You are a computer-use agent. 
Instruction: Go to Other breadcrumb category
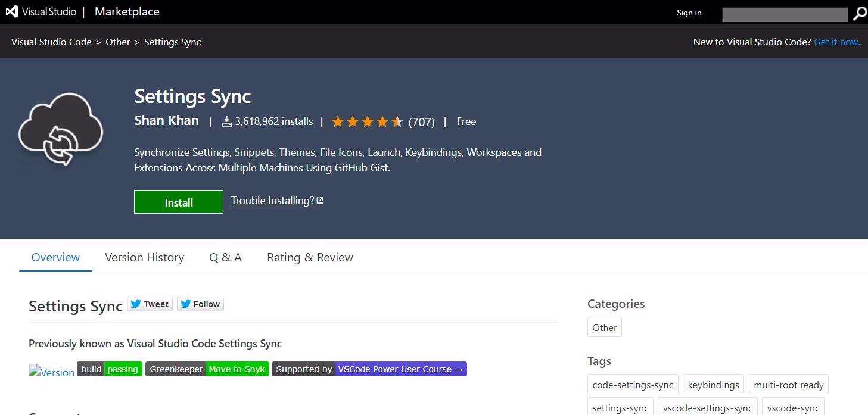[118, 42]
